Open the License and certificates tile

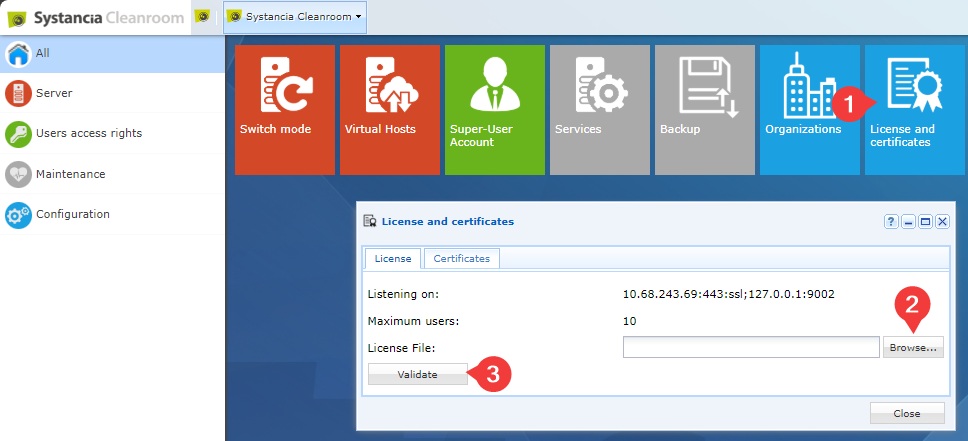914,110
